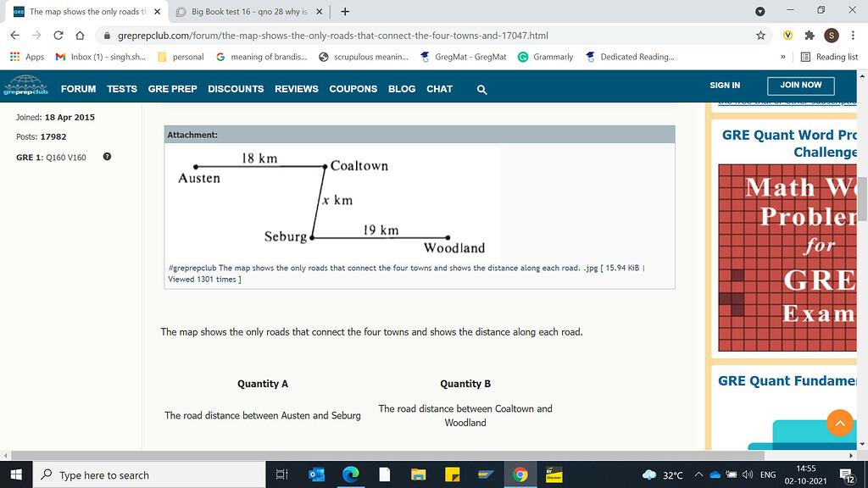Open the volume speaker tray icon

(x=748, y=474)
